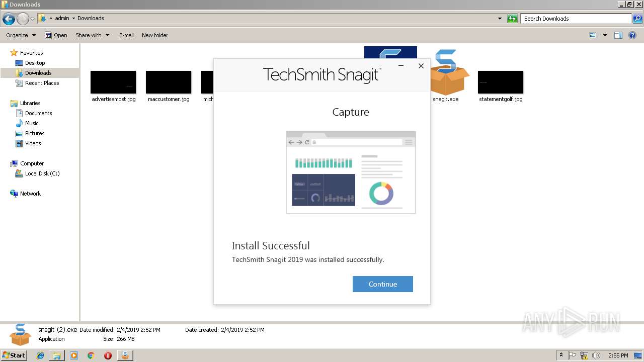The width and height of the screenshot is (644, 362).
Task: Click the Change your view icon
Action: 593,35
